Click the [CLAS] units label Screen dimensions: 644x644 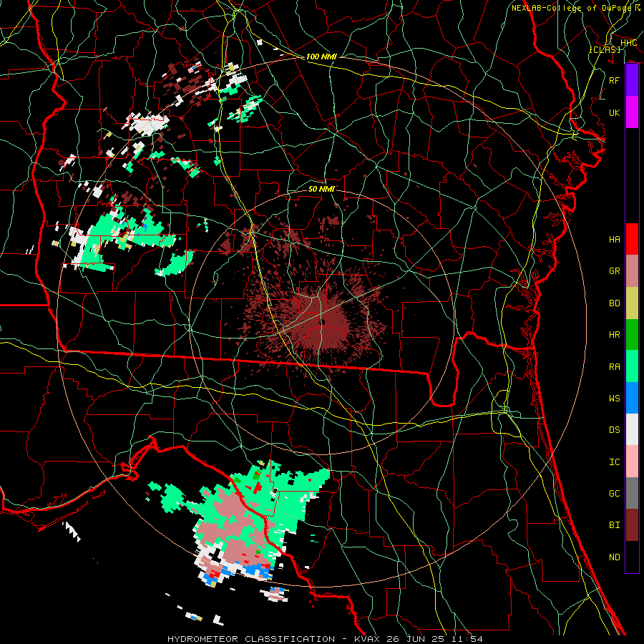tap(605, 49)
